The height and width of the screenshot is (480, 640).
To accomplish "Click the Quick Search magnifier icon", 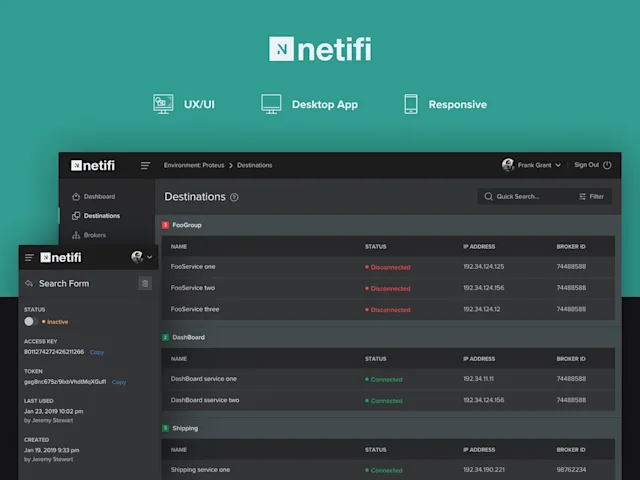I will coord(488,196).
